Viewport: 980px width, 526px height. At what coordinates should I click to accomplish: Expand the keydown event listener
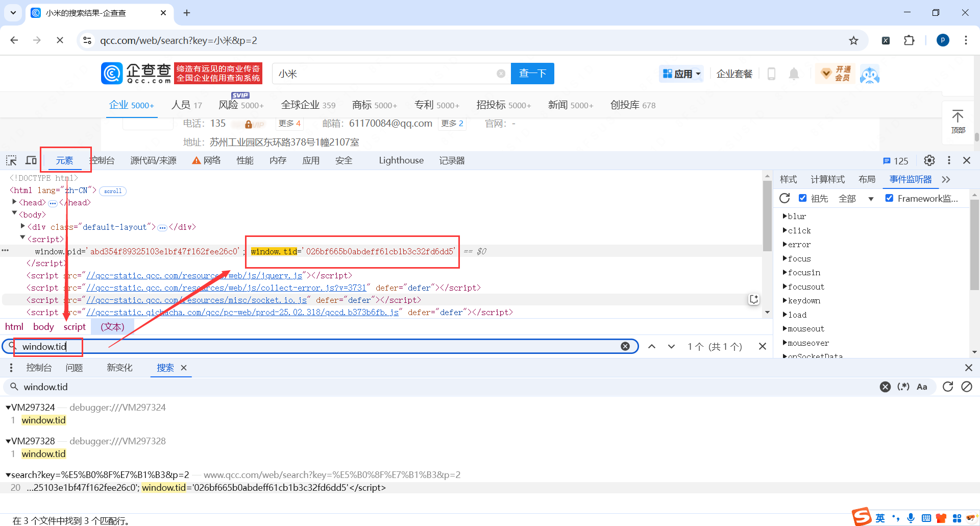pos(785,300)
